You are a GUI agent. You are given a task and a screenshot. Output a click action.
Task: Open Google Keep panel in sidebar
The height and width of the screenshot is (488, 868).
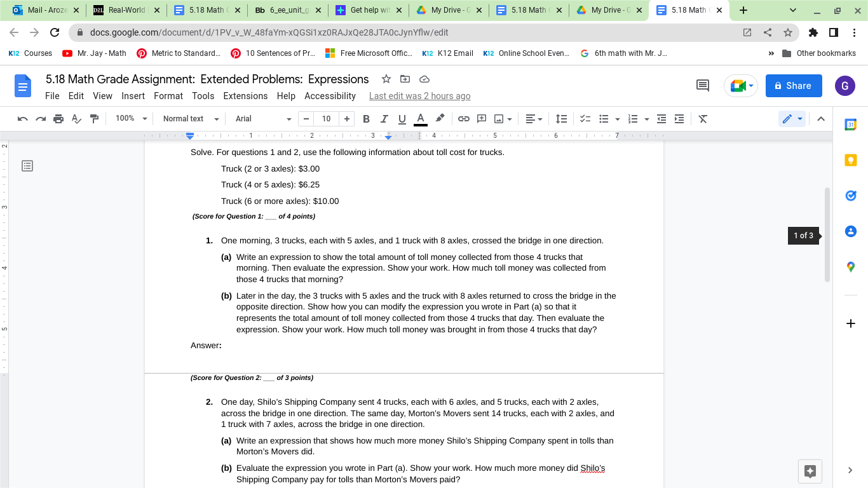point(850,159)
